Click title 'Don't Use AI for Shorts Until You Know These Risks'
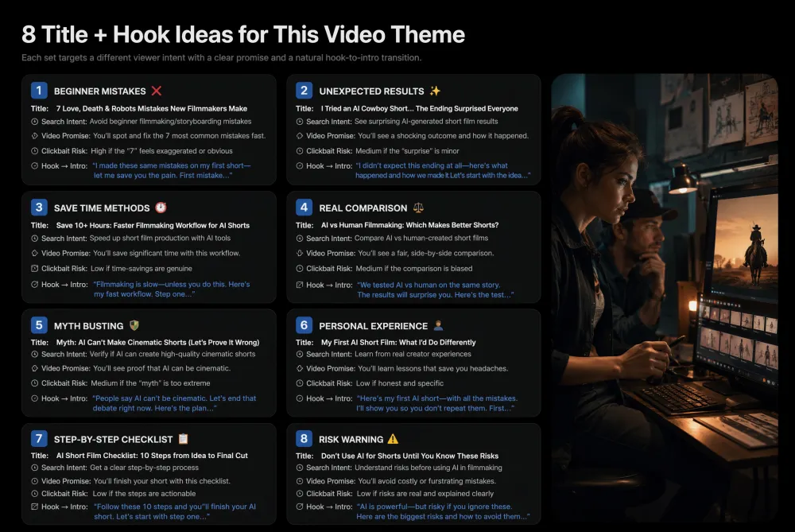 [409, 456]
